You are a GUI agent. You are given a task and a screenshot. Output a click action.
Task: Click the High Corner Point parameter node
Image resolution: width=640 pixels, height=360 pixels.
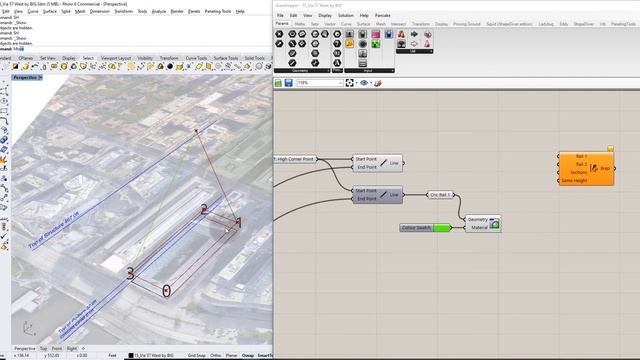click(295, 159)
